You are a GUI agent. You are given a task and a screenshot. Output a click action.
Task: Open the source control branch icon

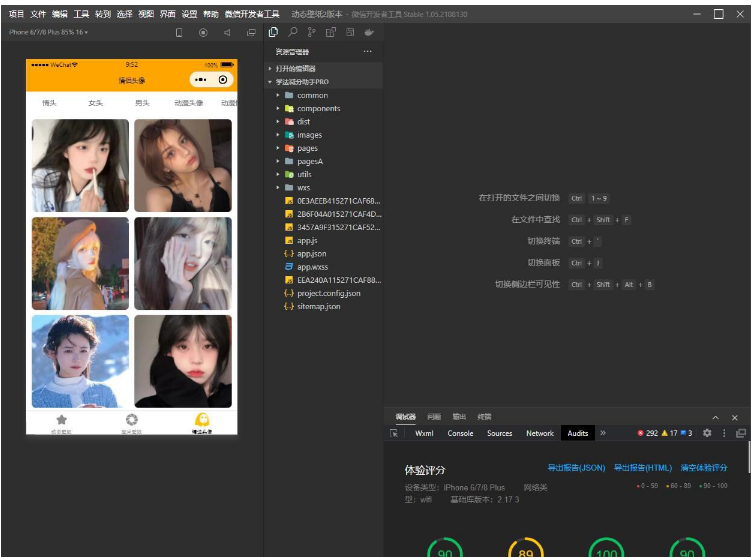(x=312, y=32)
